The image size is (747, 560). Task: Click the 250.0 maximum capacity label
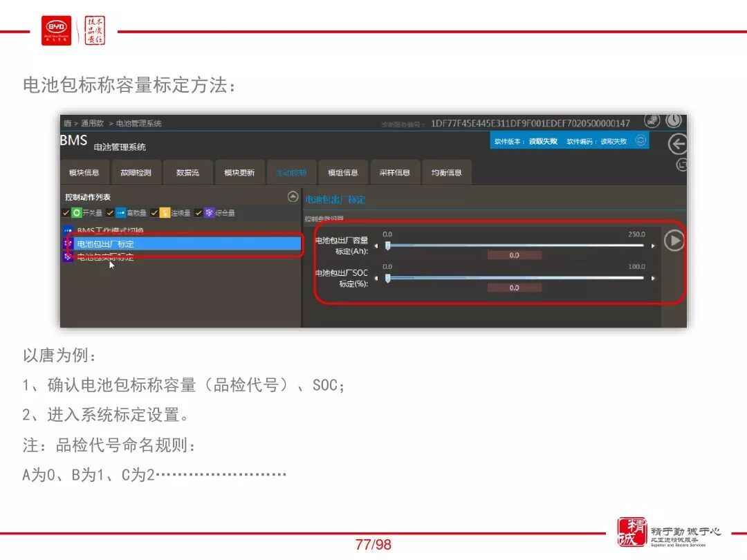636,234
